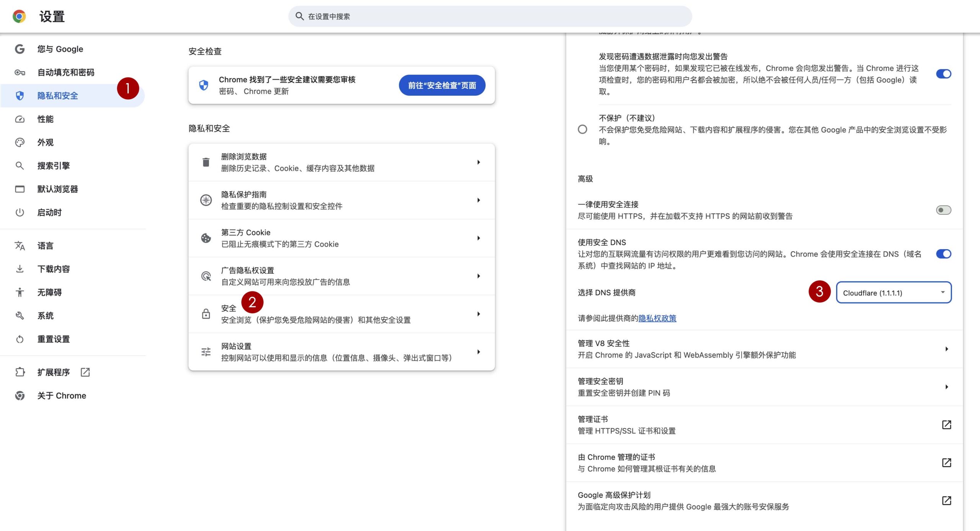Select the 不保护（不建议）radio button
The height and width of the screenshot is (531, 980).
582,129
